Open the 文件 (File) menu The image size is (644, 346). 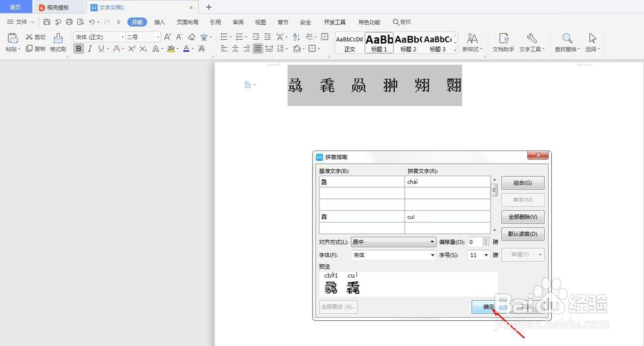point(21,22)
